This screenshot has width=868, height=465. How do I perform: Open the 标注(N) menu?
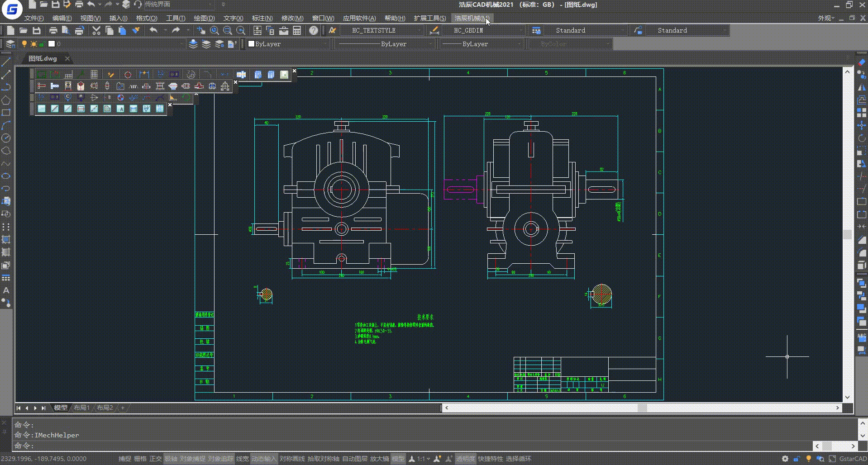[262, 18]
